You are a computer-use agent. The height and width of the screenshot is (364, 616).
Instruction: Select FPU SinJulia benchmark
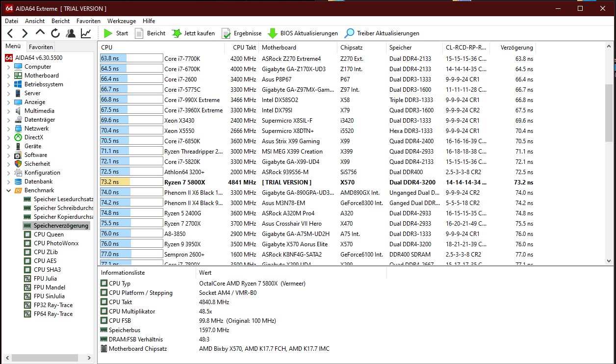44,296
